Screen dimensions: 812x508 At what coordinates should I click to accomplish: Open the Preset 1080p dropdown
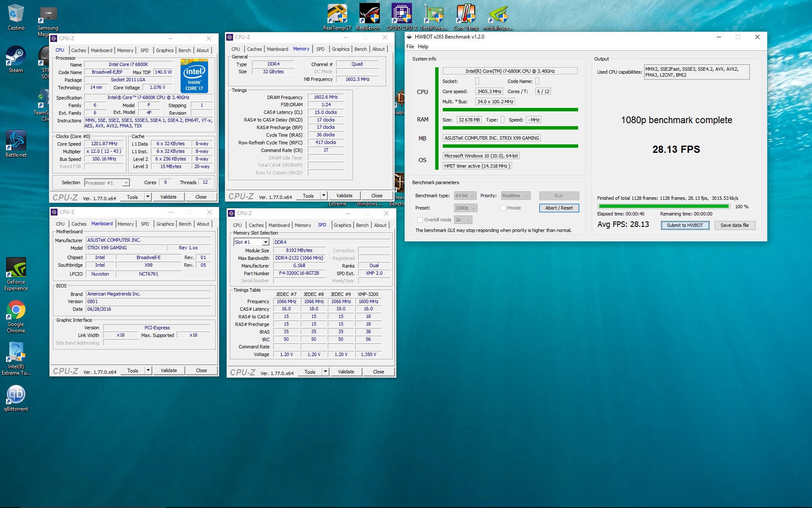[x=466, y=208]
